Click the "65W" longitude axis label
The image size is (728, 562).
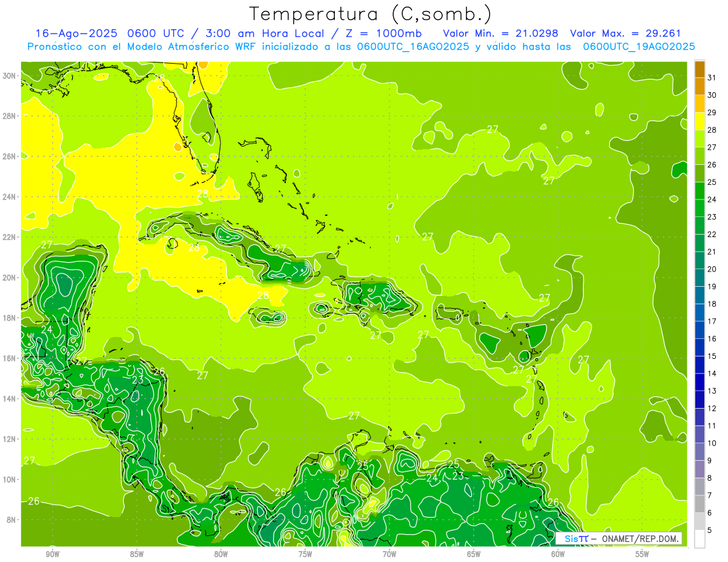pos(474,554)
